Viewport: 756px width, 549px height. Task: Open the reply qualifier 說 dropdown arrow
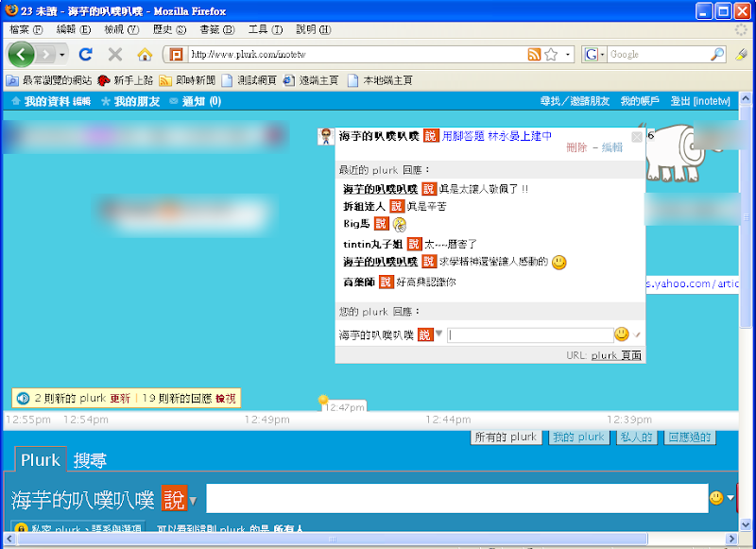(438, 333)
